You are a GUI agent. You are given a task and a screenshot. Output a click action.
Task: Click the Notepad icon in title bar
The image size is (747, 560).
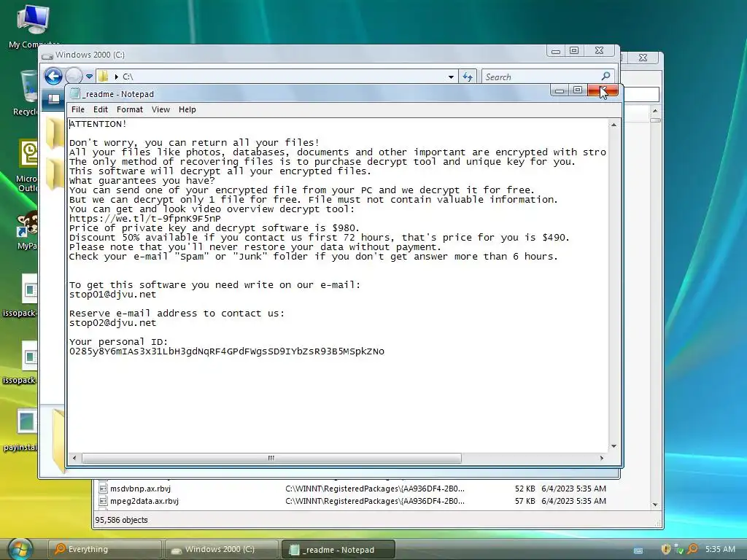[x=75, y=94]
